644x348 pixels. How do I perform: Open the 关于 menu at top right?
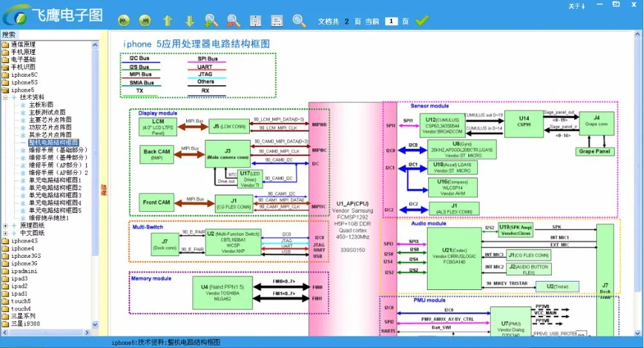click(x=576, y=6)
